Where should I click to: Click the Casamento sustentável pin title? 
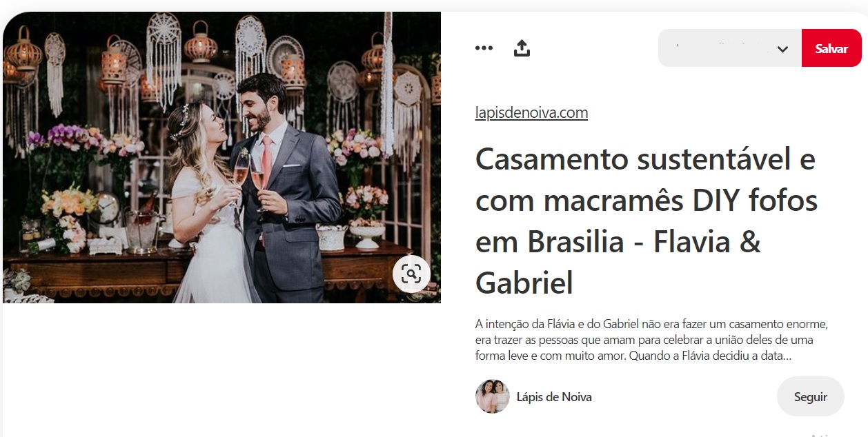point(647,221)
